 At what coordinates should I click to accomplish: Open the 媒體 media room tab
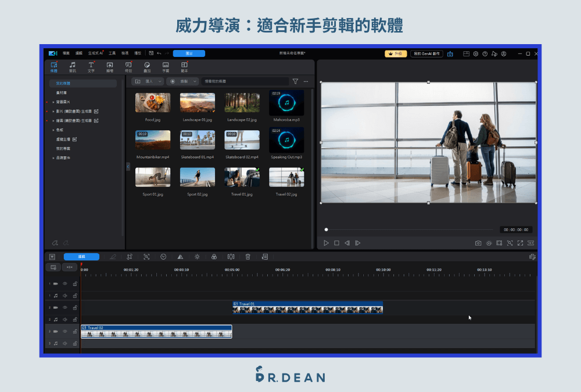tap(53, 67)
